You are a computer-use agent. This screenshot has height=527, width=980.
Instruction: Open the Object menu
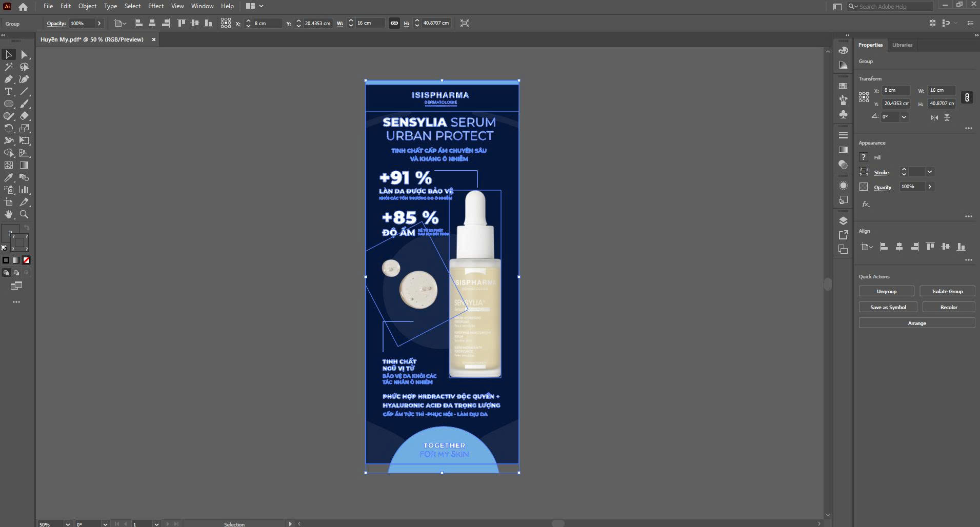tap(87, 6)
